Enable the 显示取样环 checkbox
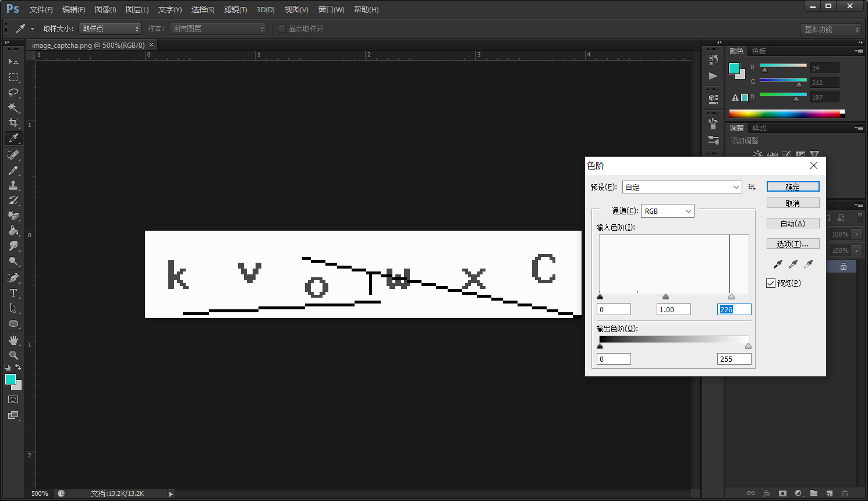Viewport: 868px width, 501px height. pos(282,29)
